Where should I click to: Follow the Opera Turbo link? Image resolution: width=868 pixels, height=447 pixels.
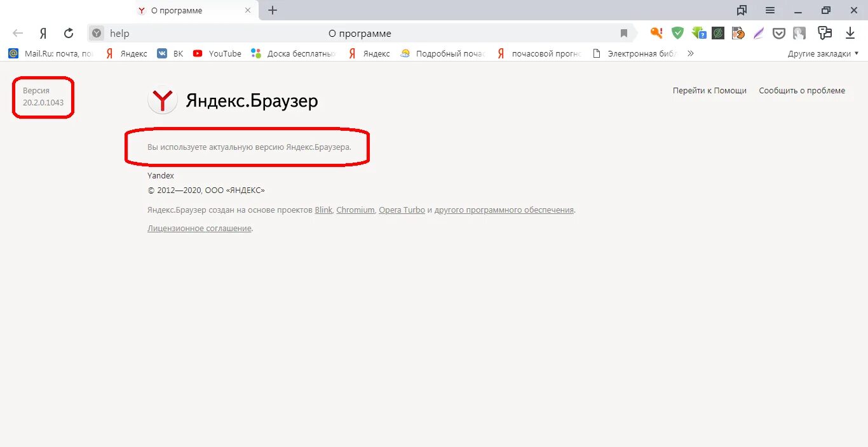pos(402,210)
